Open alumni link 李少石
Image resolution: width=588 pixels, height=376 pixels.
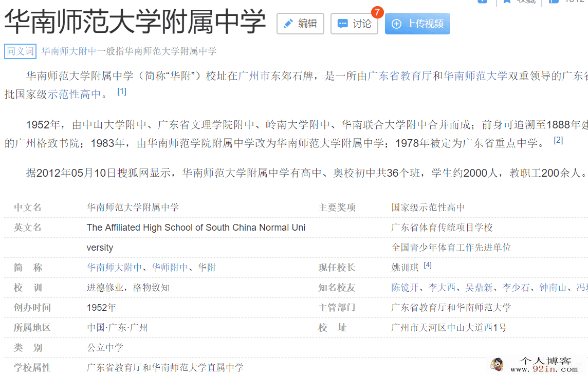[x=516, y=288]
